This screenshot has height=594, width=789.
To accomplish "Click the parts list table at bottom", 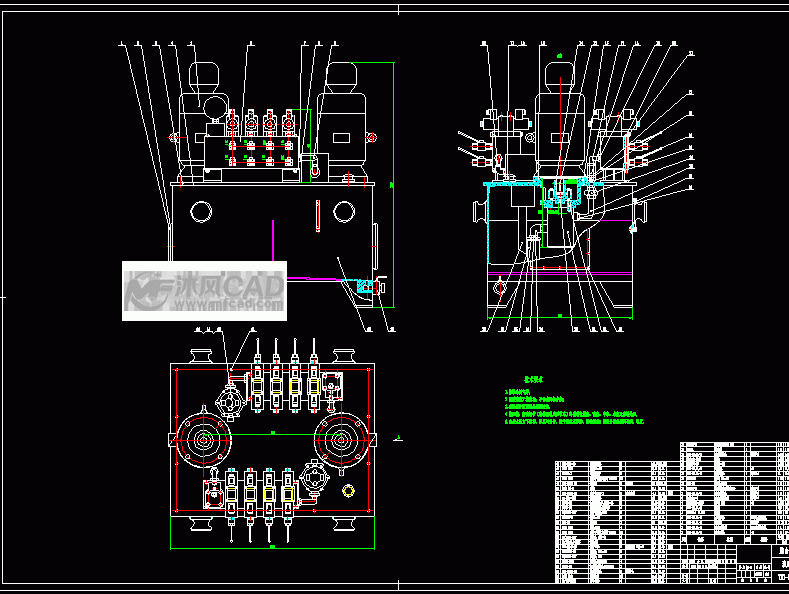I will pos(612,520).
